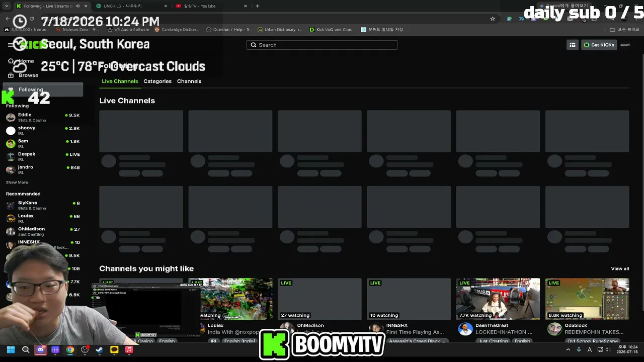Viewport: 644px width, 362px height.
Task: Bookmark this page with the star icon
Action: [493, 19]
